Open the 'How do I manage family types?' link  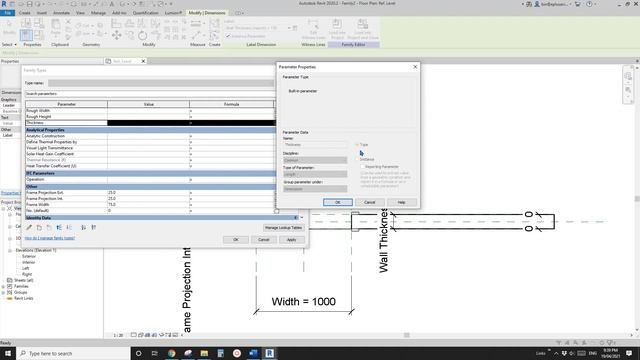(49, 238)
